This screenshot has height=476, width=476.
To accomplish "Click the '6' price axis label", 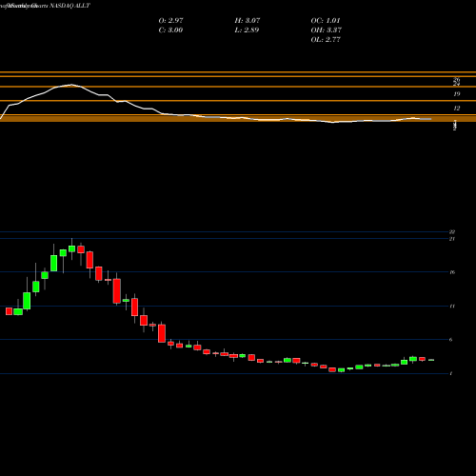I will pyautogui.click(x=451, y=340).
